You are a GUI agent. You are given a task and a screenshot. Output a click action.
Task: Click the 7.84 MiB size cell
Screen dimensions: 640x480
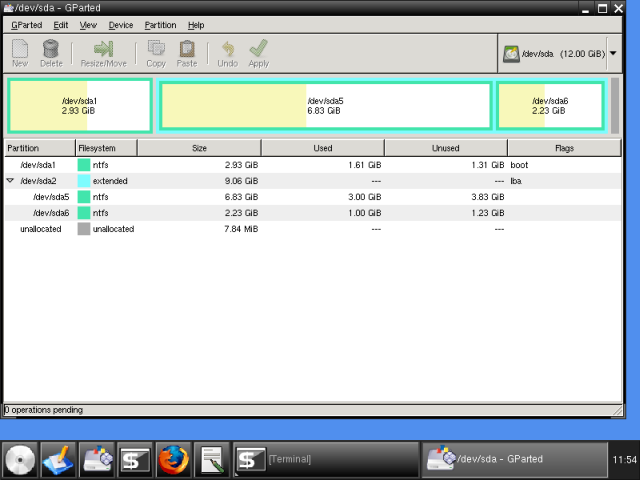click(241, 229)
